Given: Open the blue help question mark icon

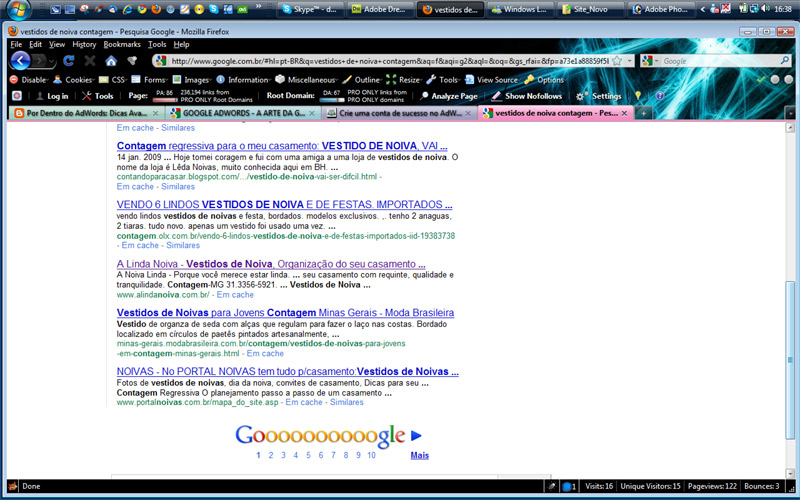Looking at the screenshot, I should click(659, 95).
